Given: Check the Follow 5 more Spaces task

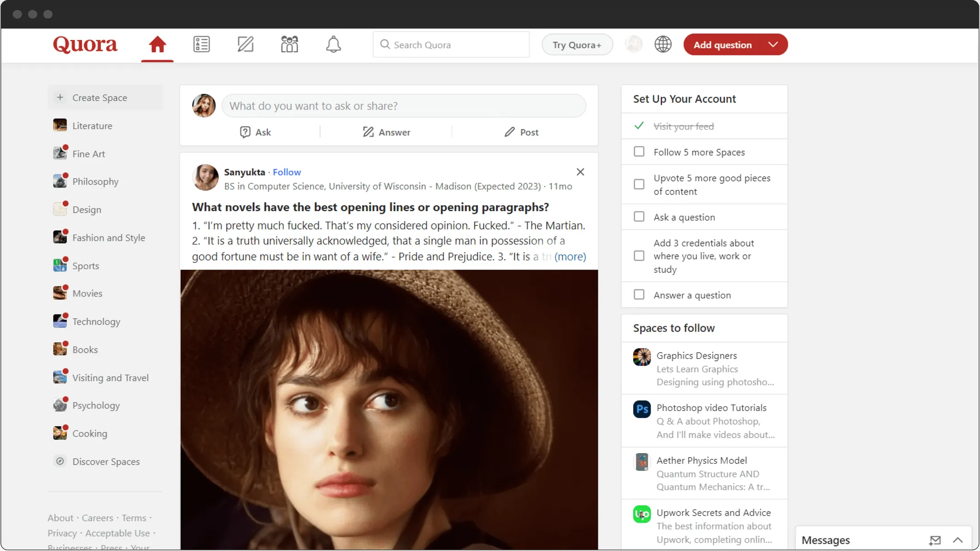Looking at the screenshot, I should point(639,152).
